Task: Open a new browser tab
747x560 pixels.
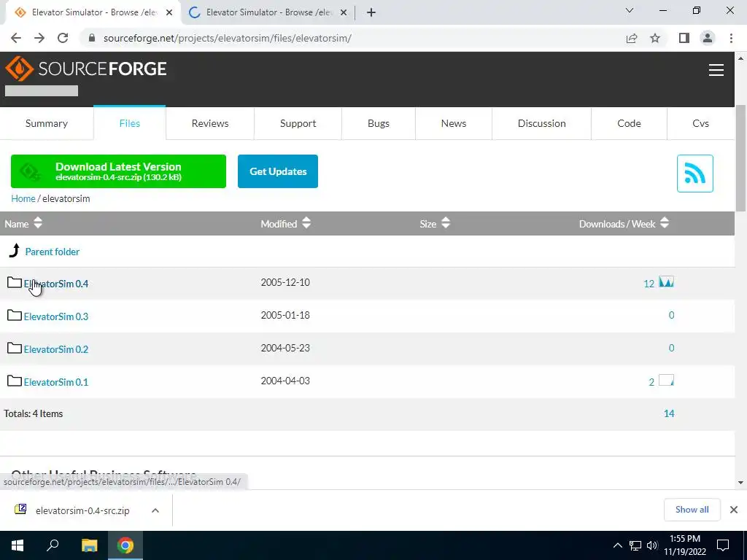Action: [371, 12]
